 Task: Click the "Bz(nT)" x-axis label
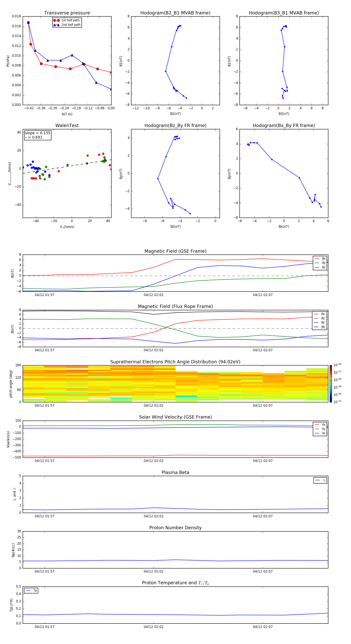pyautogui.click(x=175, y=227)
